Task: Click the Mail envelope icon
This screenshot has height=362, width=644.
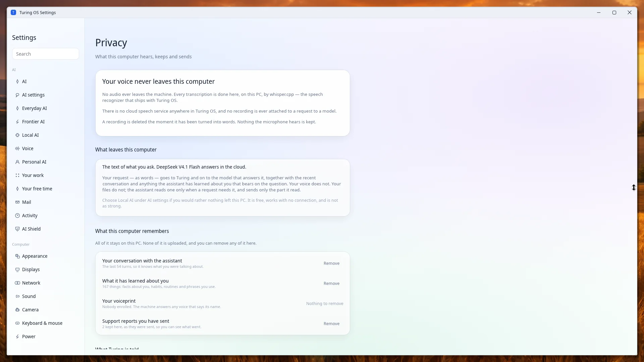Action: coord(17,202)
